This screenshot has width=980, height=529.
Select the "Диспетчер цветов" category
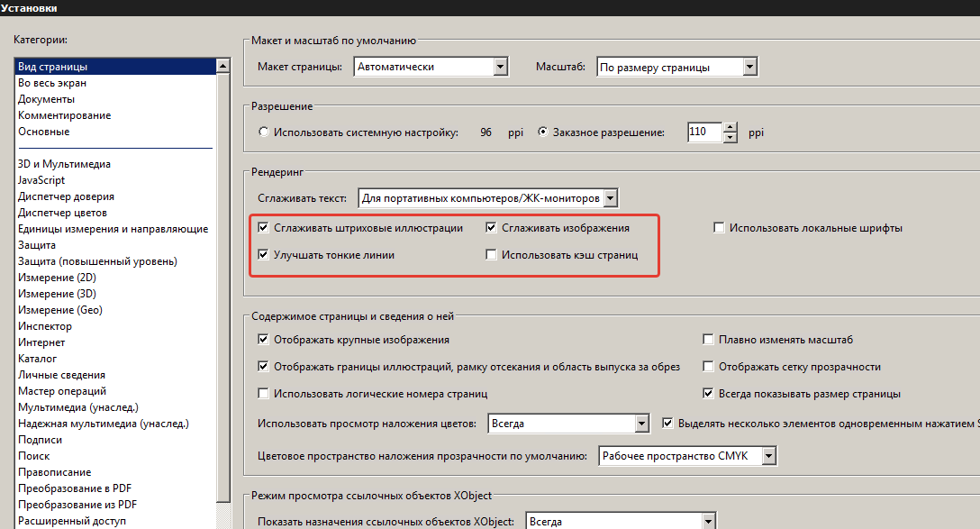coord(62,213)
